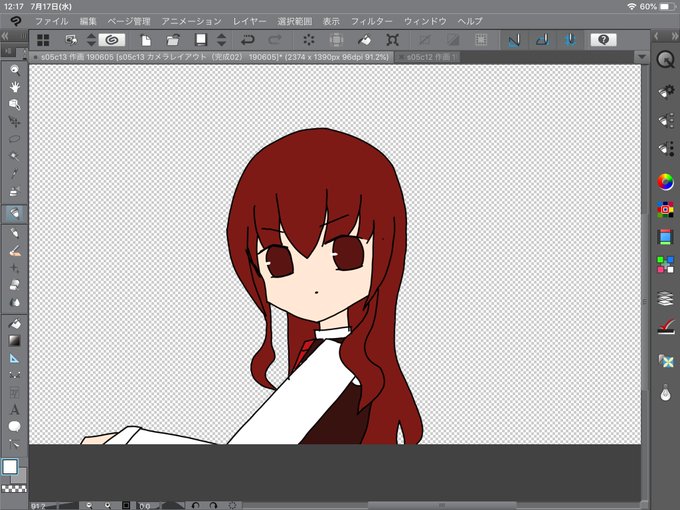This screenshot has width=680, height=510.
Task: Select the transparent color checkered swatch
Action: [14, 489]
